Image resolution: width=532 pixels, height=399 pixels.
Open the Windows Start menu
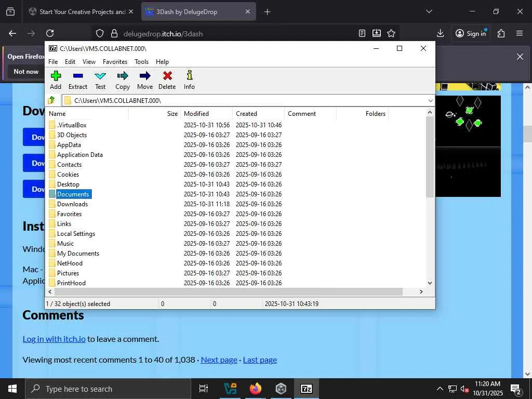[x=12, y=389]
